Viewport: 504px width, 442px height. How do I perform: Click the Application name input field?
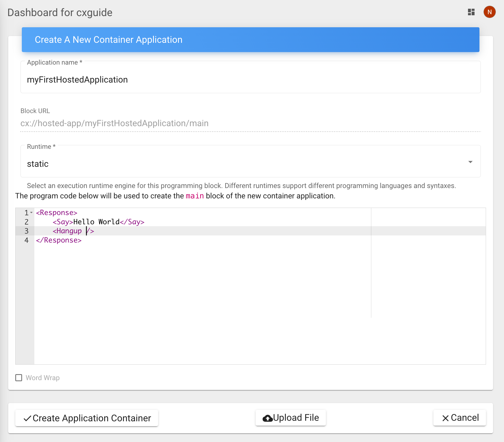(250, 80)
